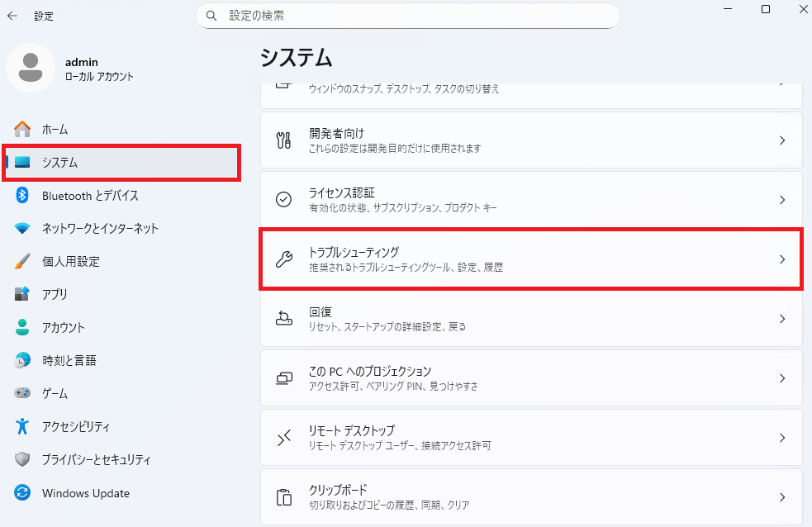Go to アクセシビリティ settings
812x527 pixels.
[x=121, y=426]
